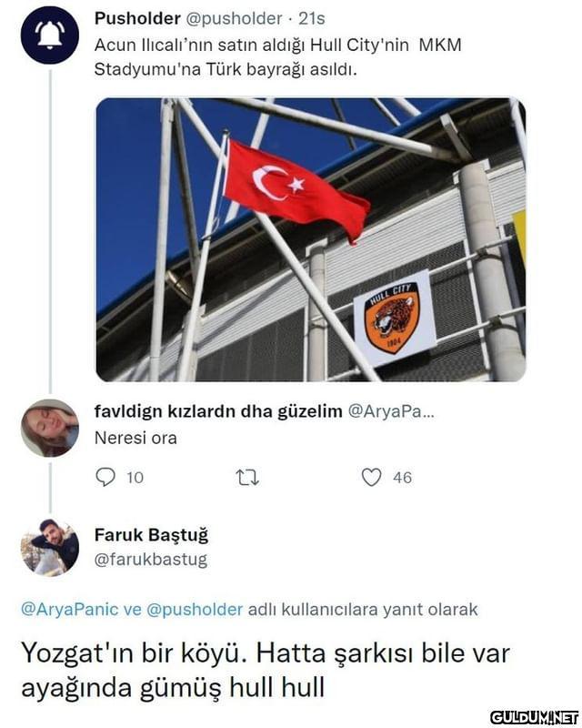582x728 pixels.
Task: Like the 'Neresi ora' reply heart
Action: (x=371, y=477)
